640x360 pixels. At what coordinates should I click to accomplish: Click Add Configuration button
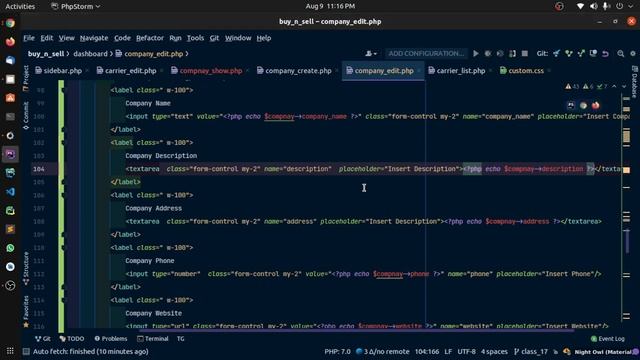pyautogui.click(x=426, y=53)
